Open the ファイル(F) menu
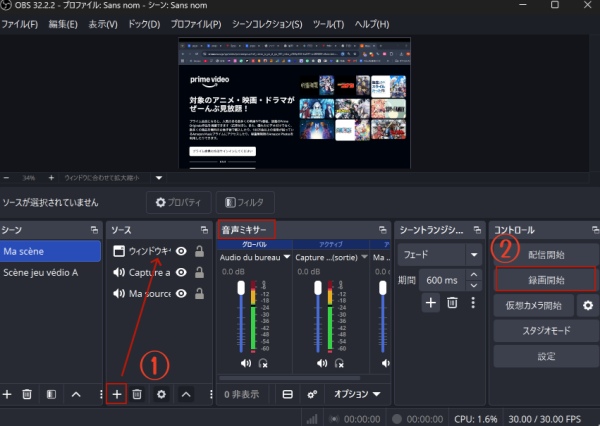This screenshot has width=600, height=426. pos(20,24)
